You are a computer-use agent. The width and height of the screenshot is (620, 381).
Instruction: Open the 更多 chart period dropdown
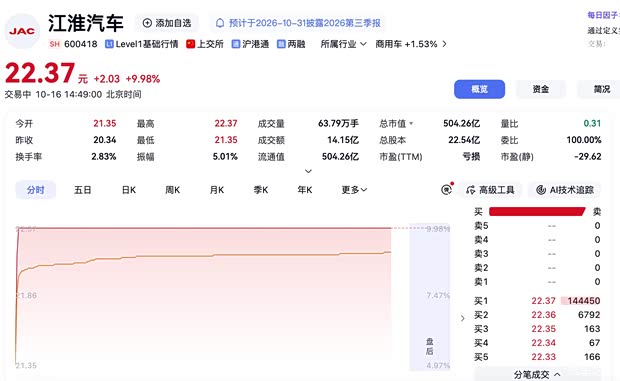354,190
